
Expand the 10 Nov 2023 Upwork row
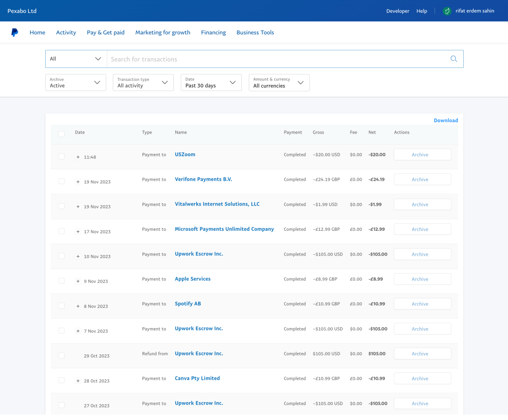coord(78,257)
